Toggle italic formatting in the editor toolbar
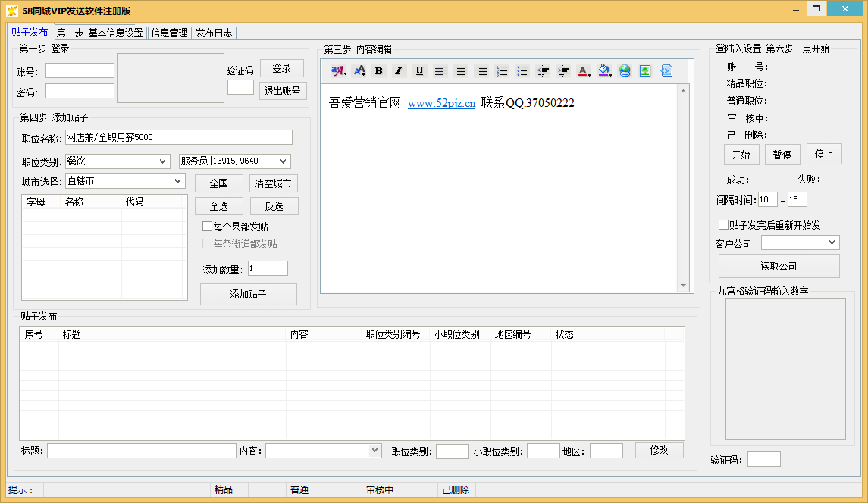 tap(399, 71)
